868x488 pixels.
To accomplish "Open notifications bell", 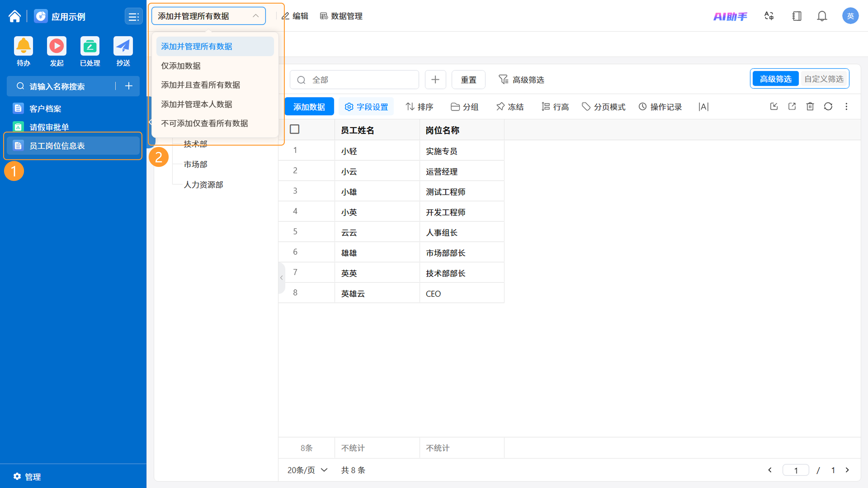I will (x=822, y=16).
